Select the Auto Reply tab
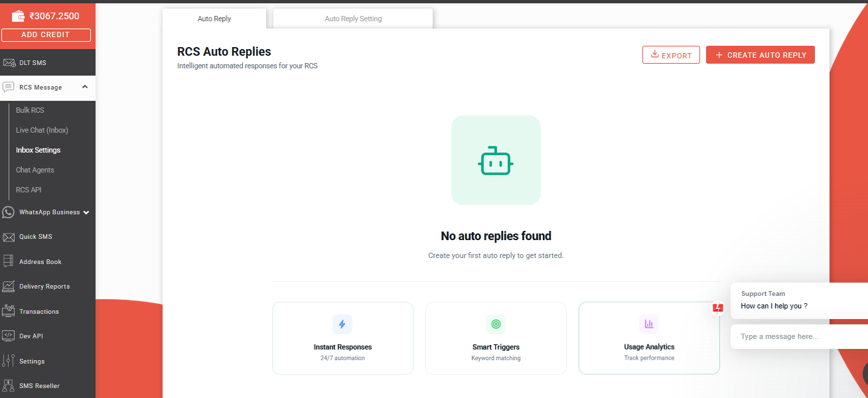 click(214, 19)
